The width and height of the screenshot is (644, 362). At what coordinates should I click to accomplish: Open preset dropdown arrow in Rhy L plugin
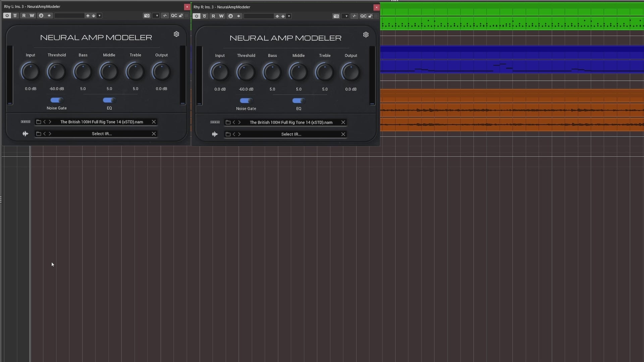(100, 16)
